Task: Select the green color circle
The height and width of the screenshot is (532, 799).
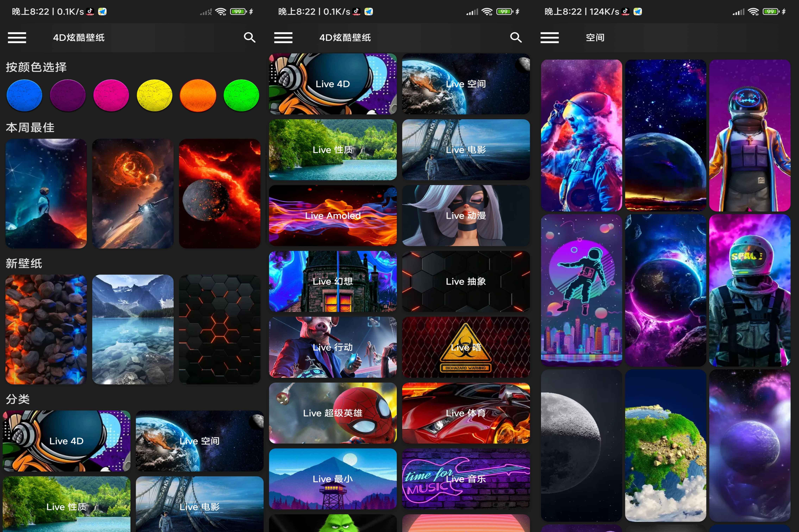Action: point(241,95)
